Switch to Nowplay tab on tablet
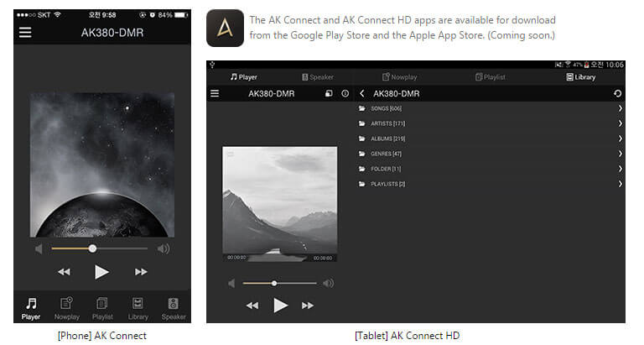 [x=400, y=77]
